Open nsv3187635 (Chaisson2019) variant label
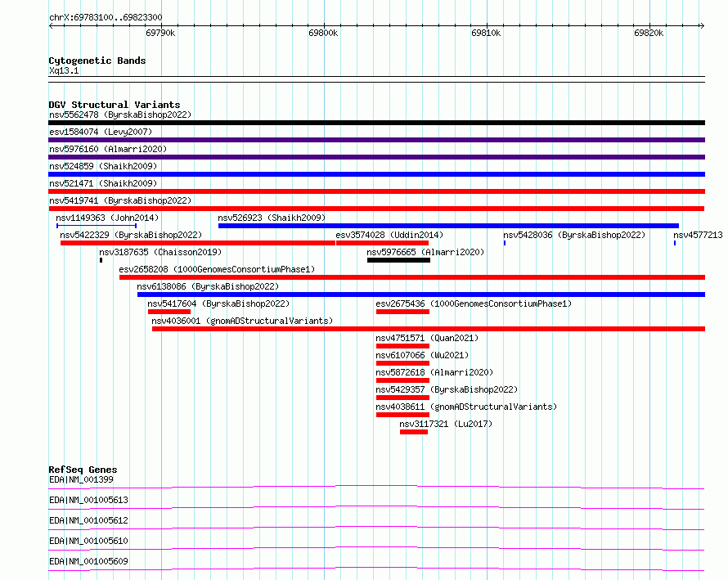The width and height of the screenshot is (728, 580). coord(160,252)
